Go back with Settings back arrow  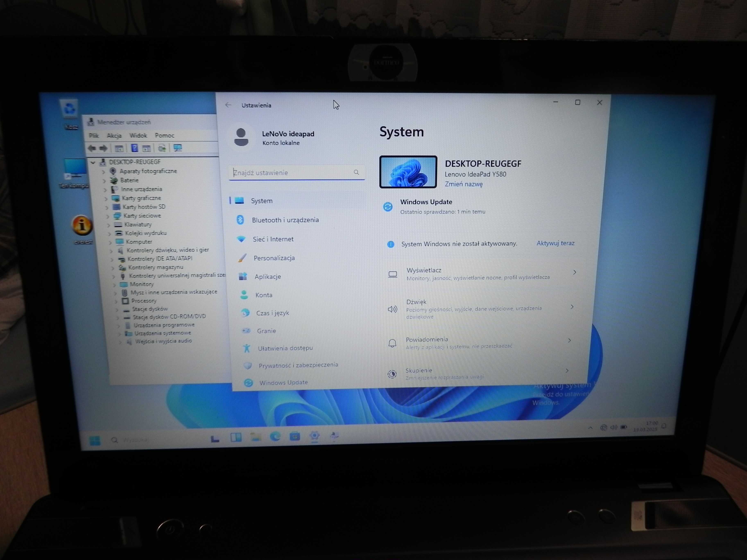(x=228, y=105)
